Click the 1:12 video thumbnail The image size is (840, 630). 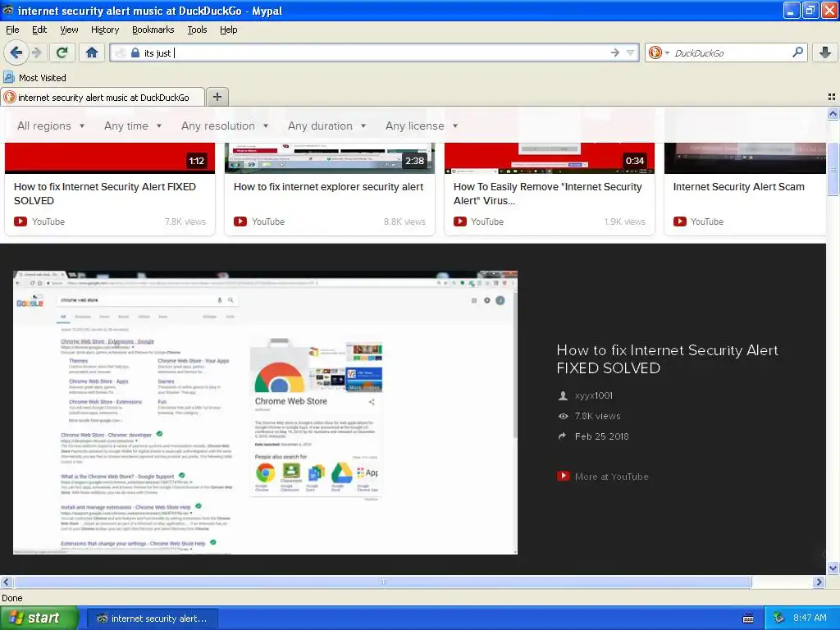[x=110, y=158]
